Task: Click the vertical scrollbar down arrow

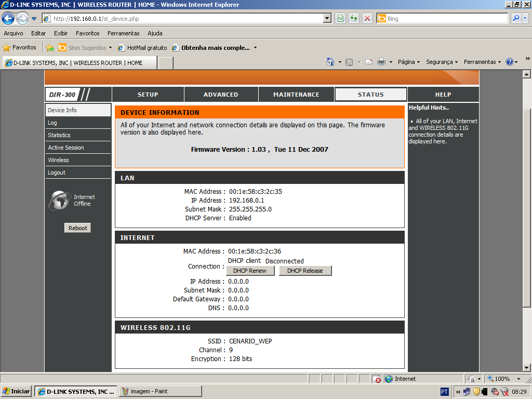Action: (x=527, y=367)
